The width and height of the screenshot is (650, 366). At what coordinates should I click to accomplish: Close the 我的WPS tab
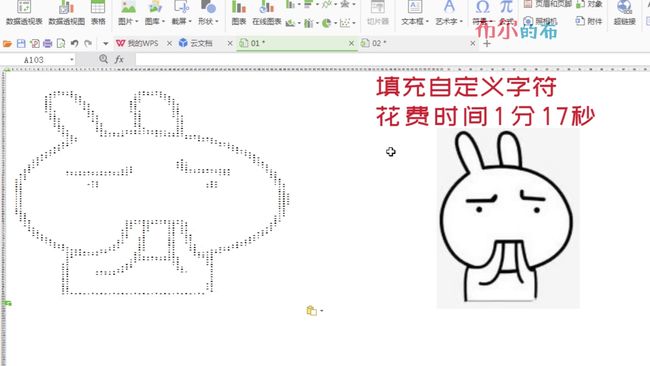pyautogui.click(x=169, y=43)
